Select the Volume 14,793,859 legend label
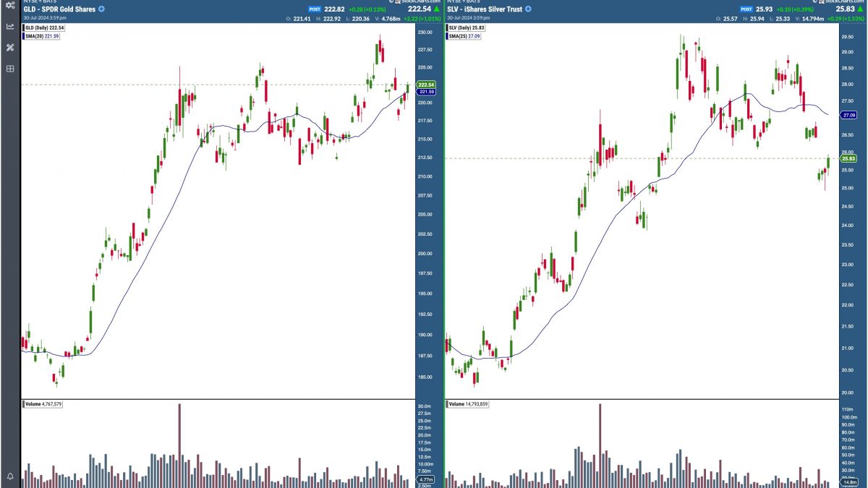 (469, 404)
